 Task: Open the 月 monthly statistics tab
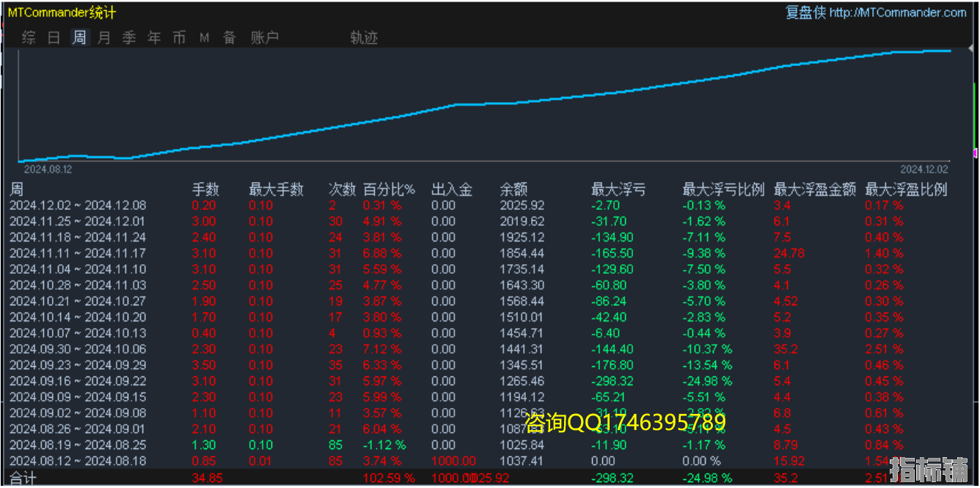coord(104,37)
